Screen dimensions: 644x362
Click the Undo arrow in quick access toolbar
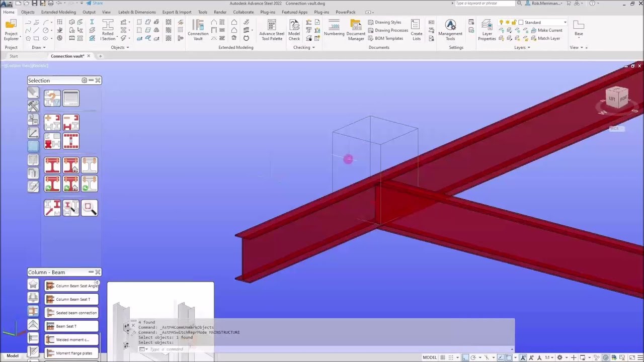coord(59,3)
